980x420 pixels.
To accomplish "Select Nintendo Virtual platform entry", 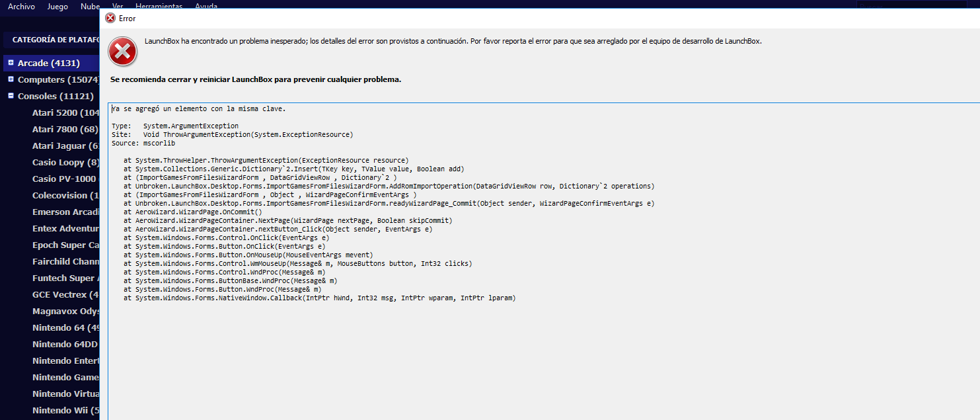I will [x=65, y=394].
